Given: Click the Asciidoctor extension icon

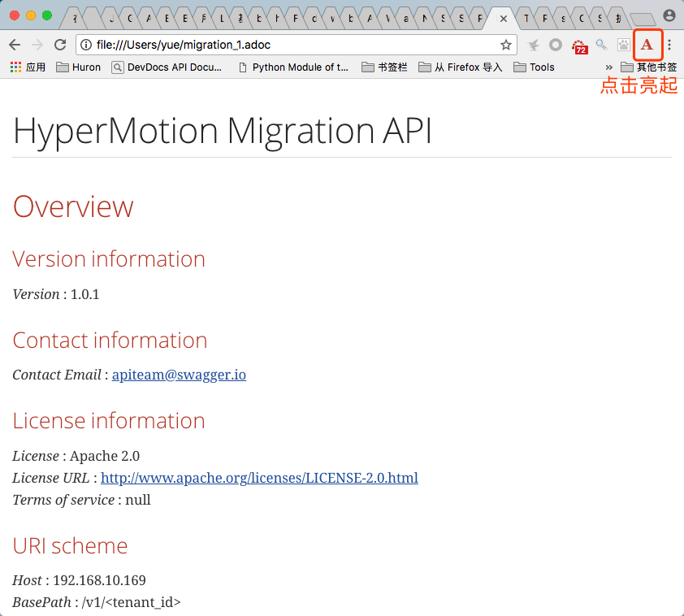Looking at the screenshot, I should point(647,45).
